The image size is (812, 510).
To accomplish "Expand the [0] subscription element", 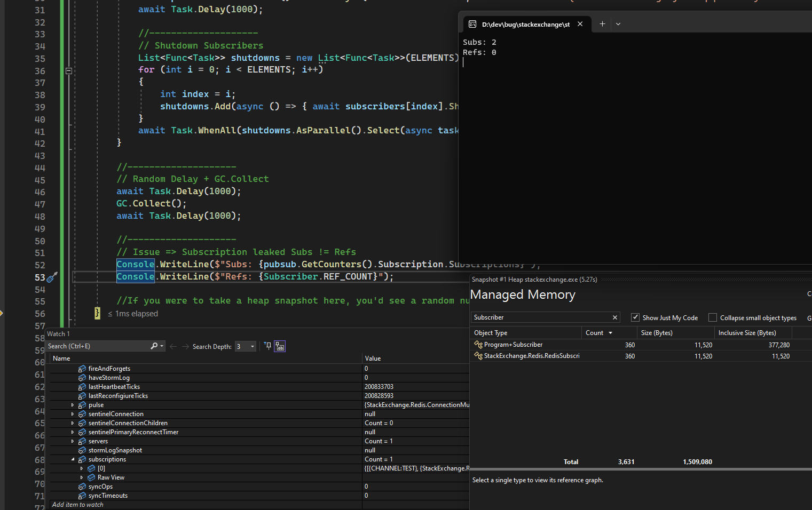I will [x=82, y=468].
